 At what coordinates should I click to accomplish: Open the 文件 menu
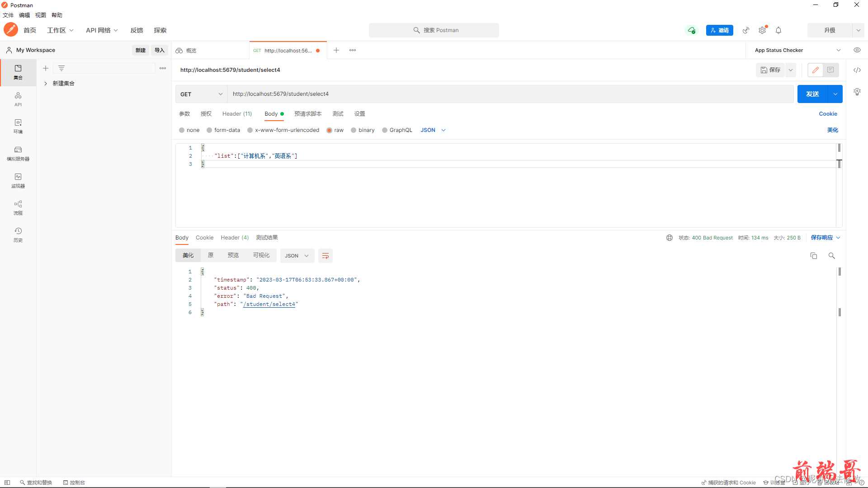[x=8, y=15]
